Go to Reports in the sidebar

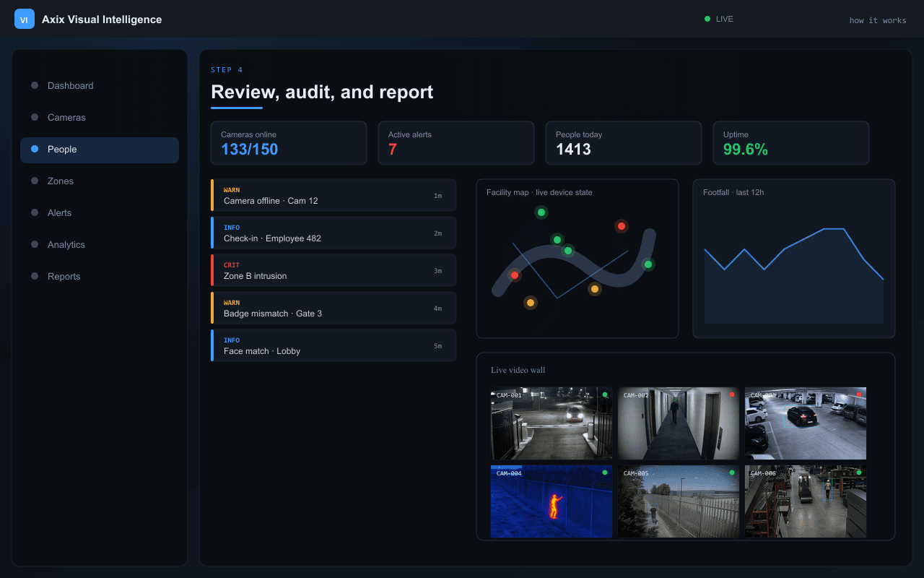100,276
